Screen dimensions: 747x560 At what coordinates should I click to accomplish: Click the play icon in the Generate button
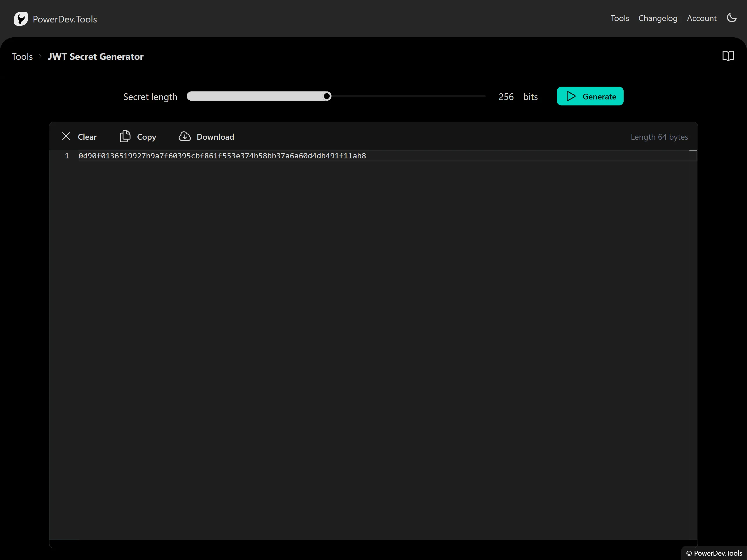(571, 97)
